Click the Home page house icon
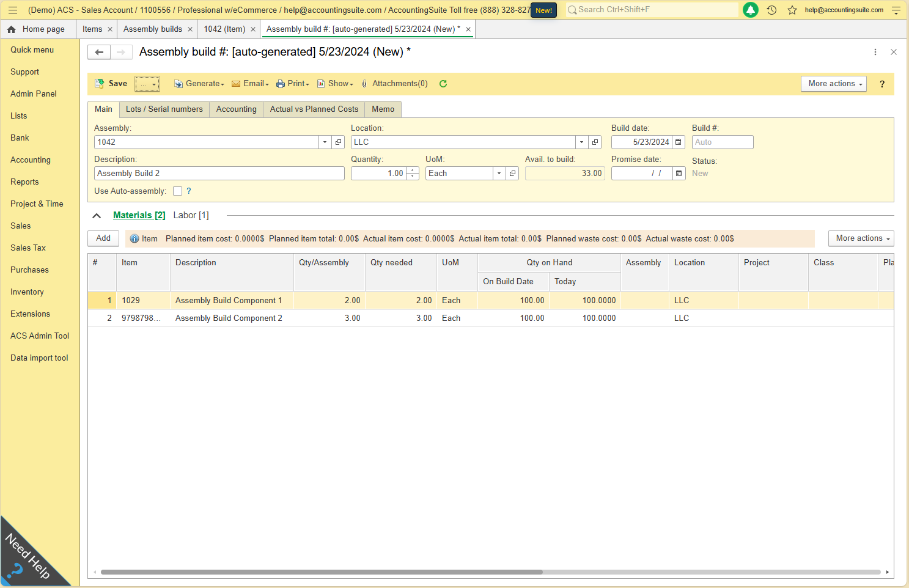Viewport: 909px width, 588px height. pos(12,29)
